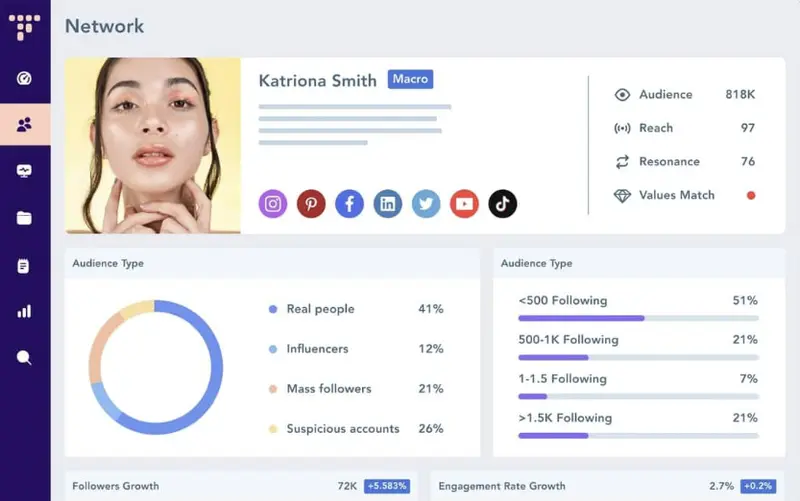Image resolution: width=800 pixels, height=501 pixels.
Task: Open the LinkedIn social icon
Action: pos(388,204)
